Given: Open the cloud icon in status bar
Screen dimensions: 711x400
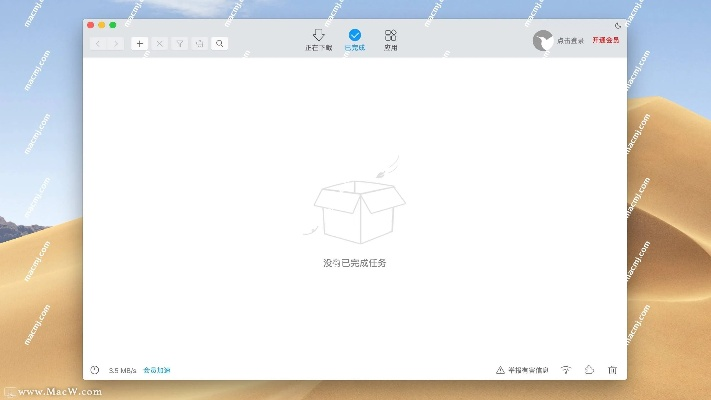Looking at the screenshot, I should pyautogui.click(x=589, y=370).
